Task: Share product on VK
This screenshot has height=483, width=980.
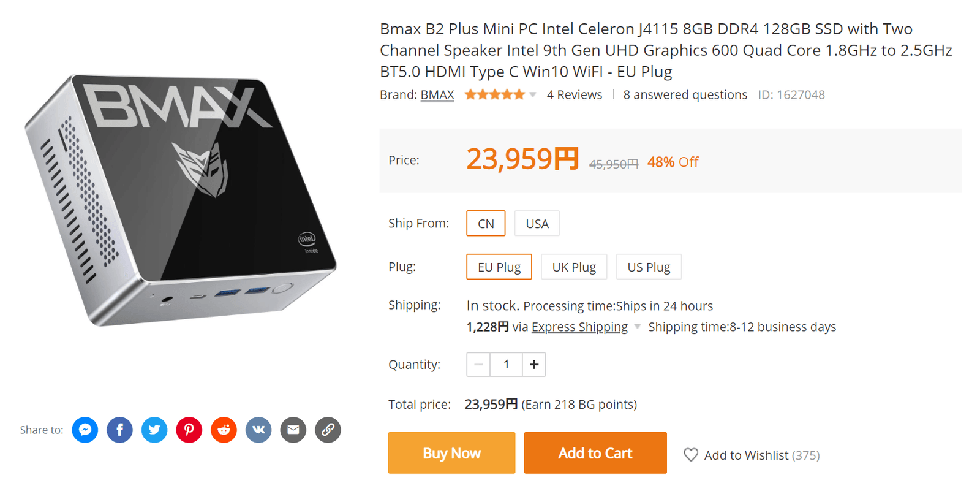Action: click(x=258, y=430)
